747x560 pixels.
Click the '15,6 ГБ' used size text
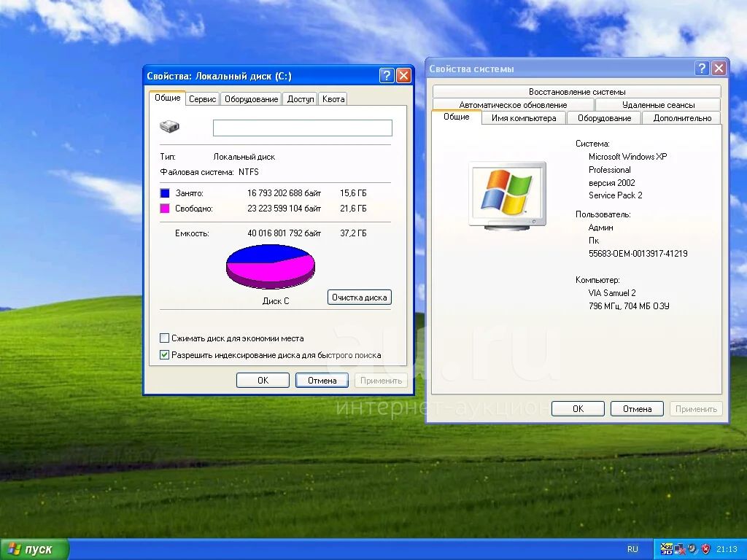coord(353,192)
